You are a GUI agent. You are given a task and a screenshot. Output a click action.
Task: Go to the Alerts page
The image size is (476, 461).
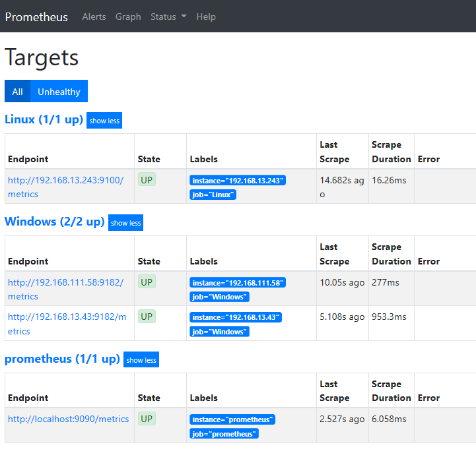point(94,16)
